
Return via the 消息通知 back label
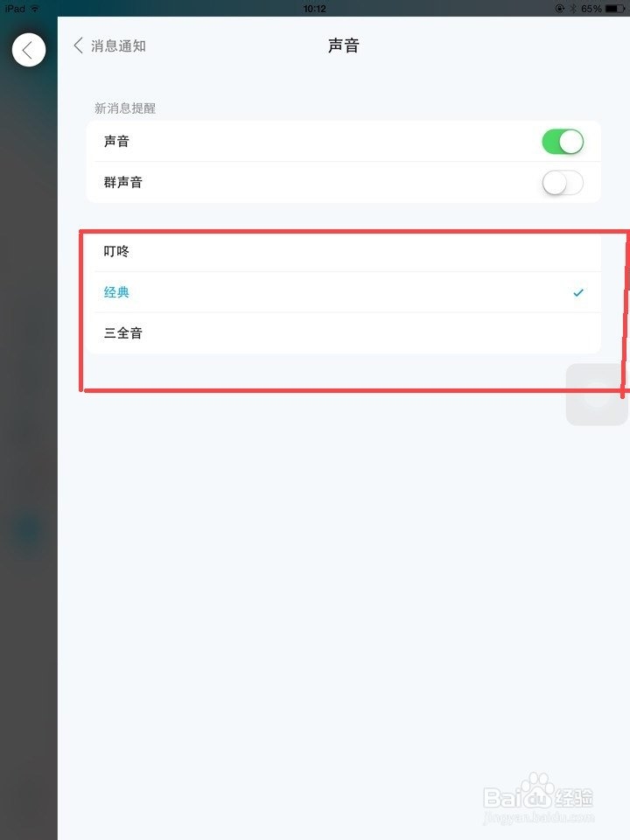pos(118,46)
